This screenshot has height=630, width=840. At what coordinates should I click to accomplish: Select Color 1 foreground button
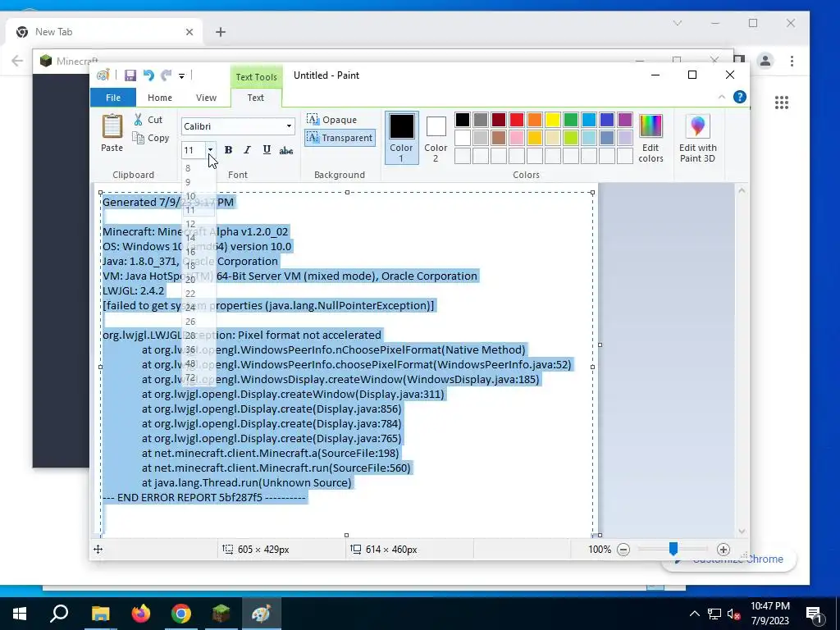[402, 138]
